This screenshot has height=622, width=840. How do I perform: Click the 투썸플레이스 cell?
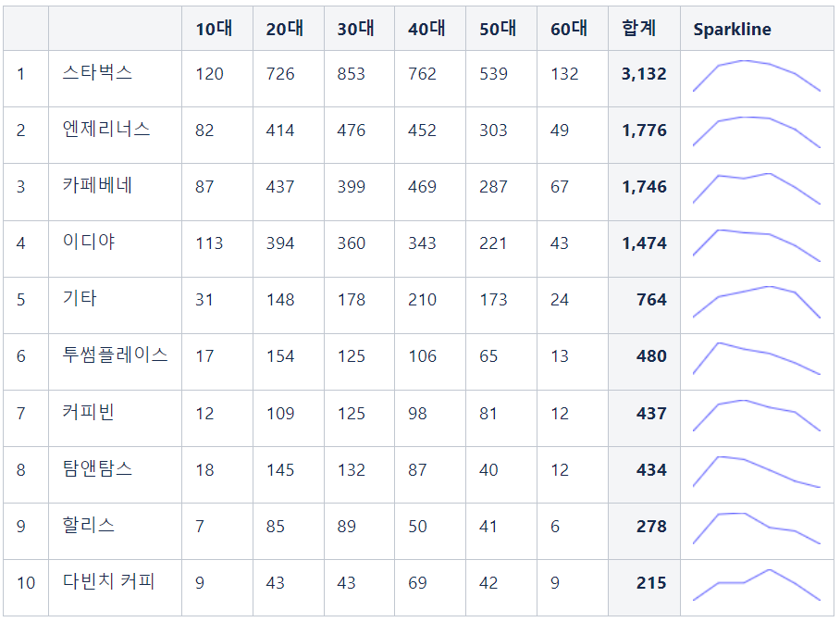click(116, 355)
